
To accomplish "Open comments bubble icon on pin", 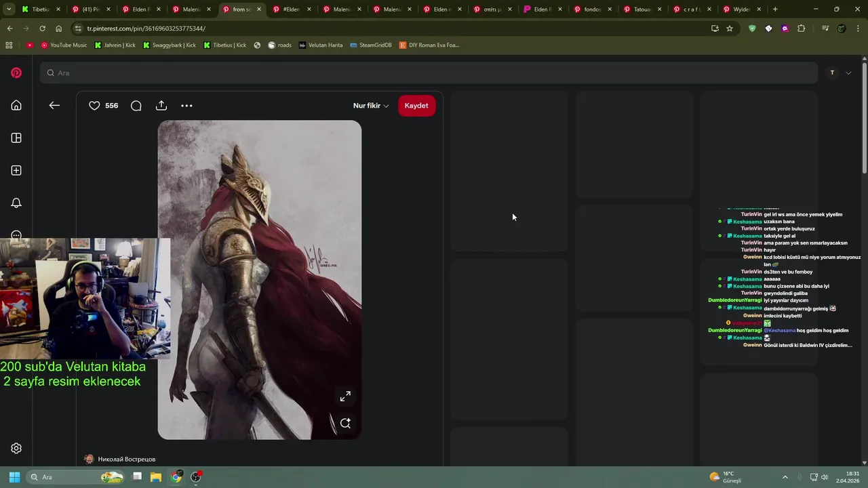I will 136,105.
